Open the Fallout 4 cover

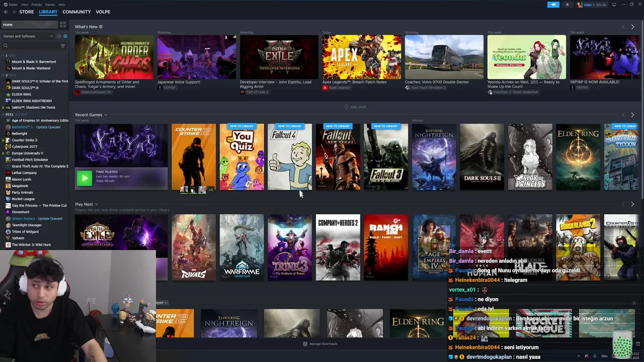[290, 157]
